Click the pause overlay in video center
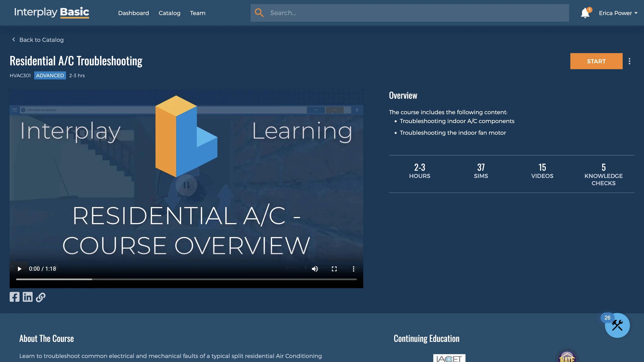The height and width of the screenshot is (362, 644). point(186,185)
